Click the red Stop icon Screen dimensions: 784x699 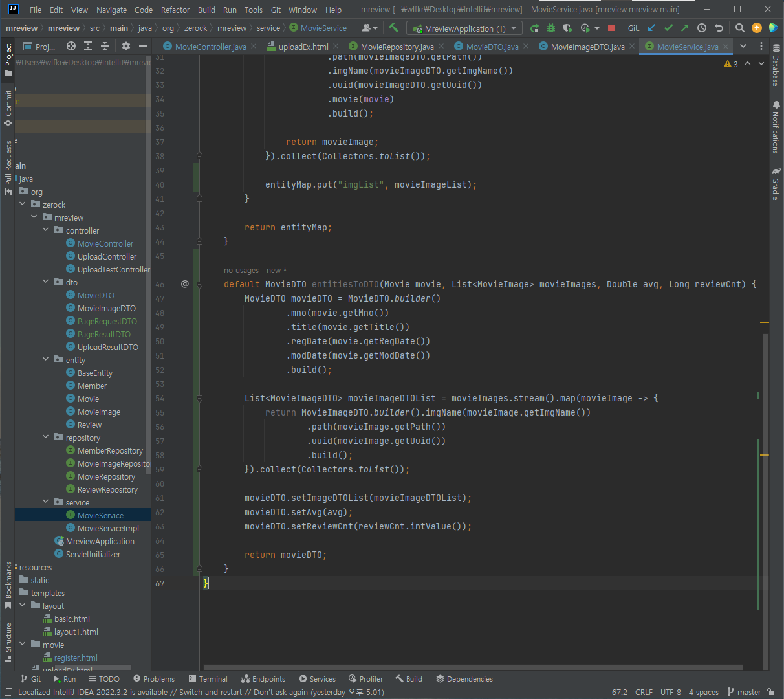[611, 28]
